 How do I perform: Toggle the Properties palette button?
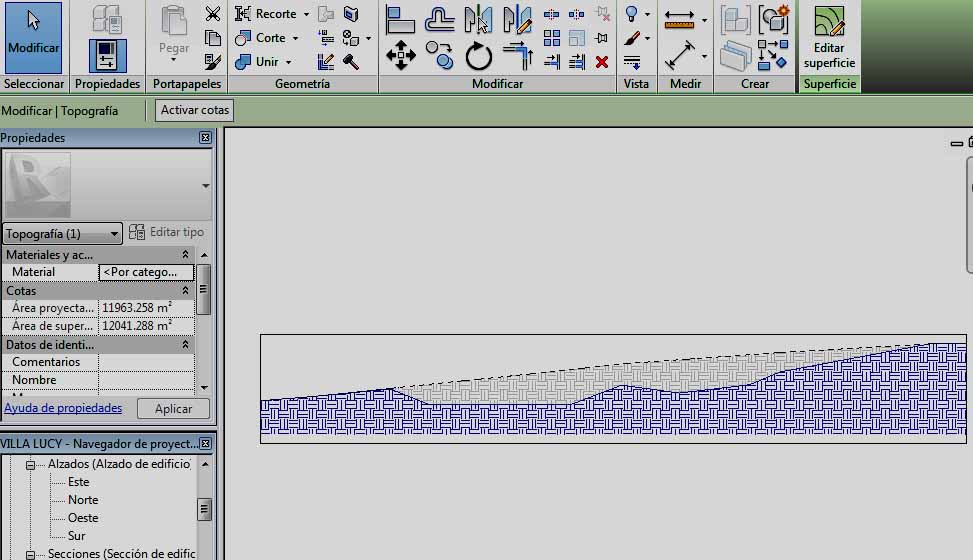coord(107,55)
